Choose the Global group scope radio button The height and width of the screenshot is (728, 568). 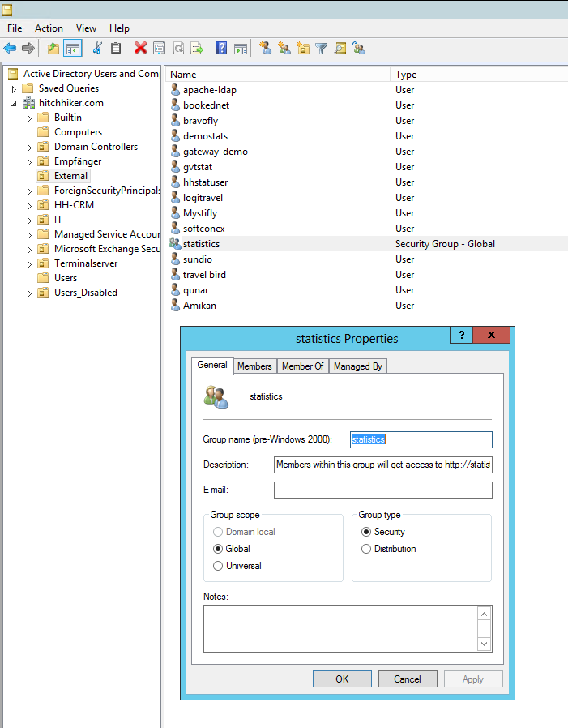pos(217,549)
